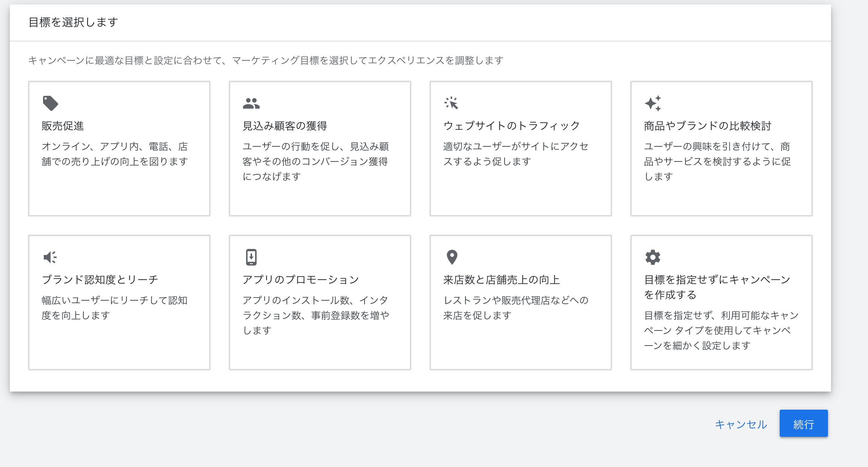Screen dimensions: 868x467
Task: Click the sparkle icon for 商品やブランドの比較検討
Action: coord(653,103)
